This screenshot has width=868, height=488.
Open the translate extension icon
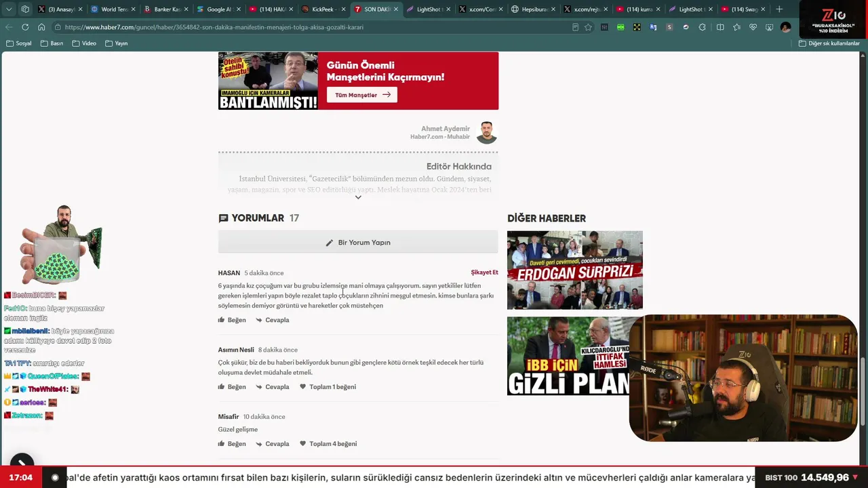click(x=653, y=27)
